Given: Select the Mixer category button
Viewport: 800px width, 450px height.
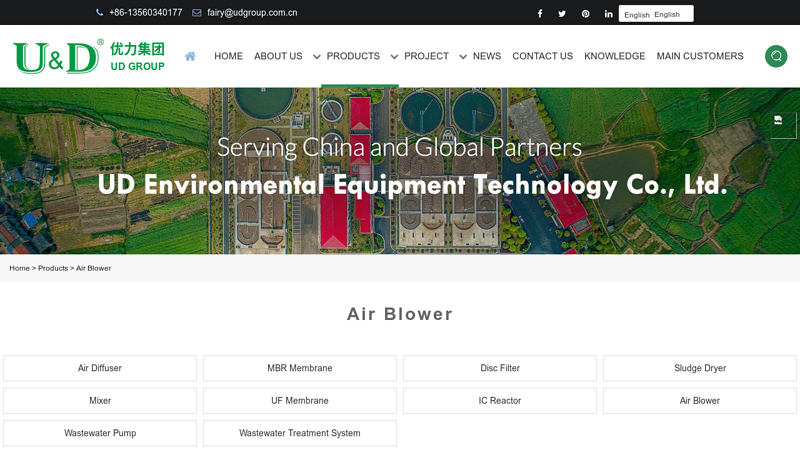Looking at the screenshot, I should click(x=100, y=401).
